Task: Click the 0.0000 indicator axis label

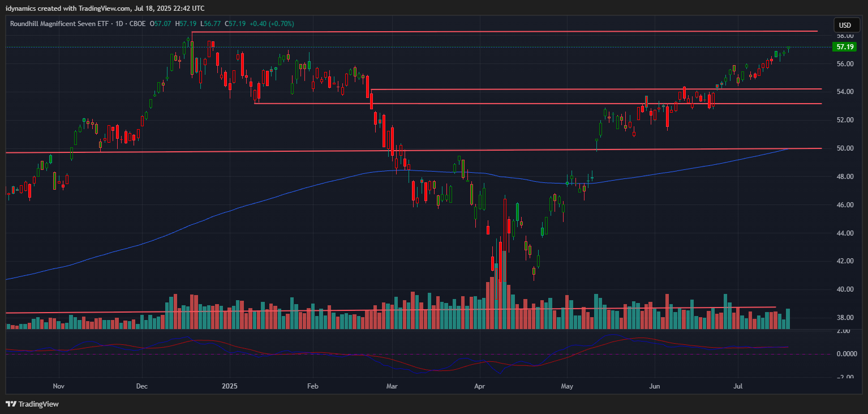Action: 846,354
